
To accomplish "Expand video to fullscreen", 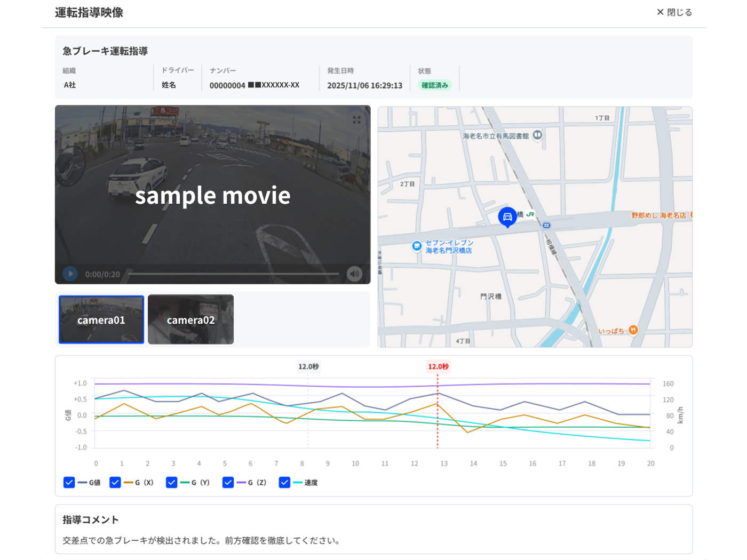I will pyautogui.click(x=356, y=120).
